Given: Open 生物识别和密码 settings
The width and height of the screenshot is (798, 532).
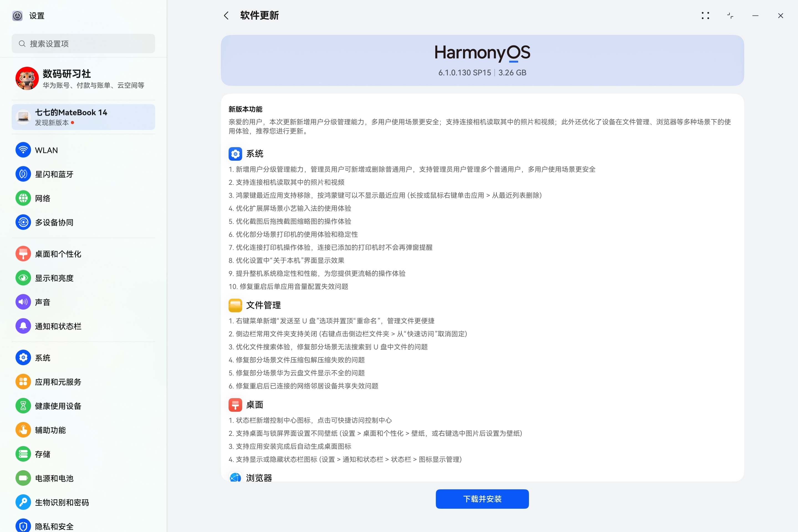Looking at the screenshot, I should (x=83, y=502).
